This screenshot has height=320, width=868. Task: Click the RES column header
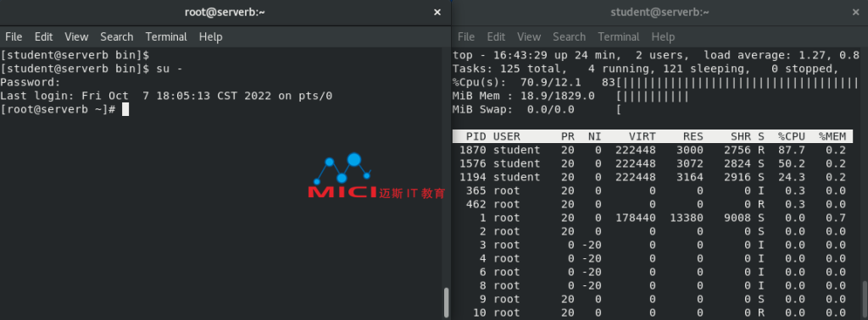tap(693, 136)
